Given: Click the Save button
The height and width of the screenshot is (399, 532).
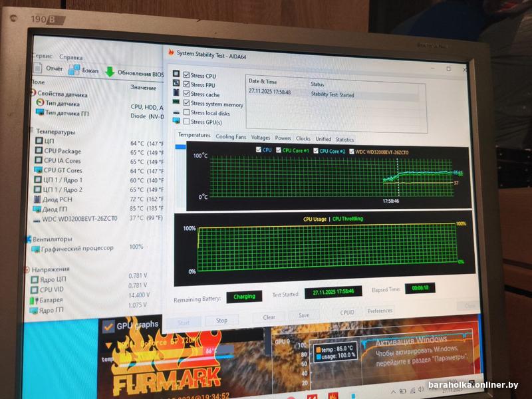Looking at the screenshot, I should pos(304,315).
